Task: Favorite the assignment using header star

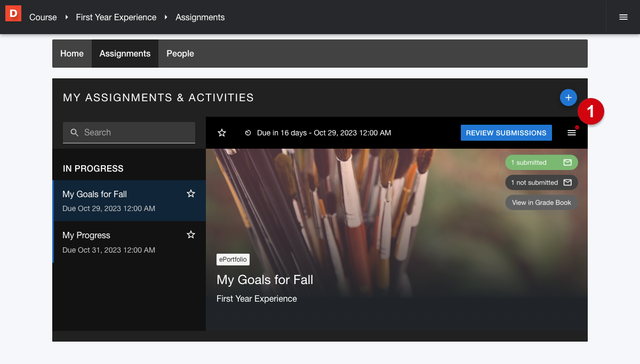Action: click(222, 133)
